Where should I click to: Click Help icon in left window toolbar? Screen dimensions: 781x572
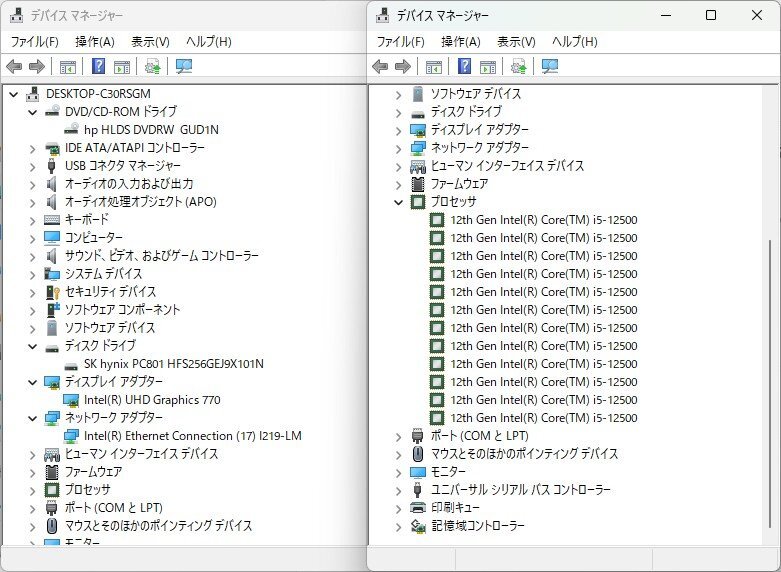99,66
